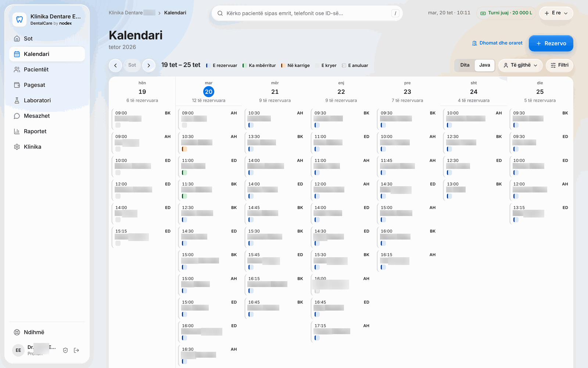Screen dimensions: 588x368
Task: Open Sot via its home icon
Action: pos(17,39)
